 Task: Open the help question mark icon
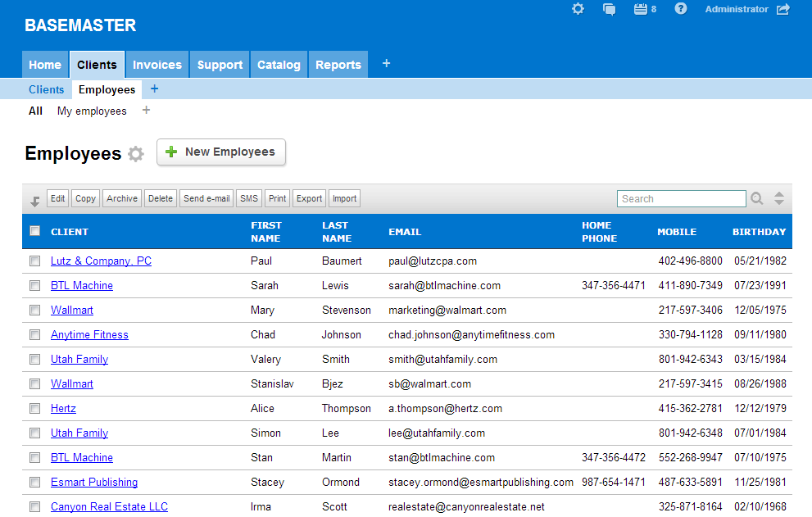coord(680,9)
